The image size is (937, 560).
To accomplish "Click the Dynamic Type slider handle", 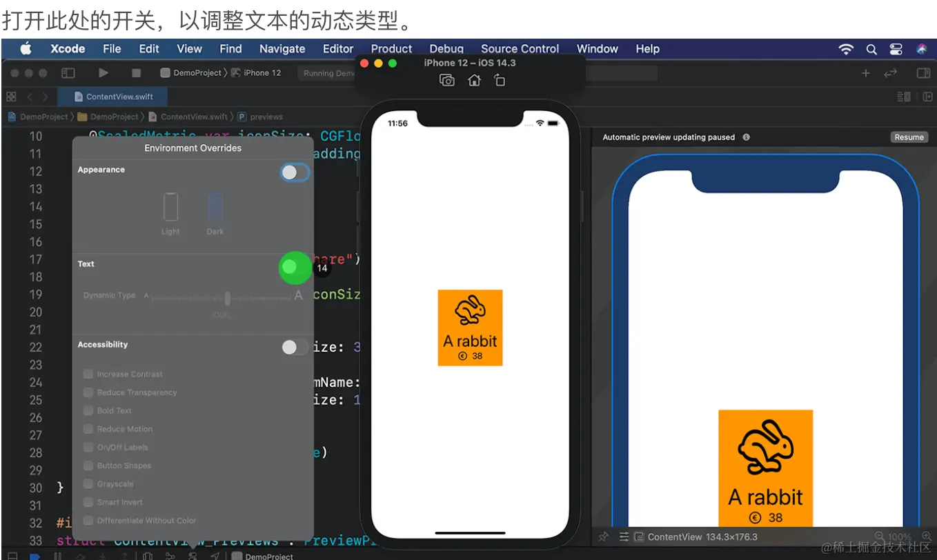I will click(x=228, y=298).
